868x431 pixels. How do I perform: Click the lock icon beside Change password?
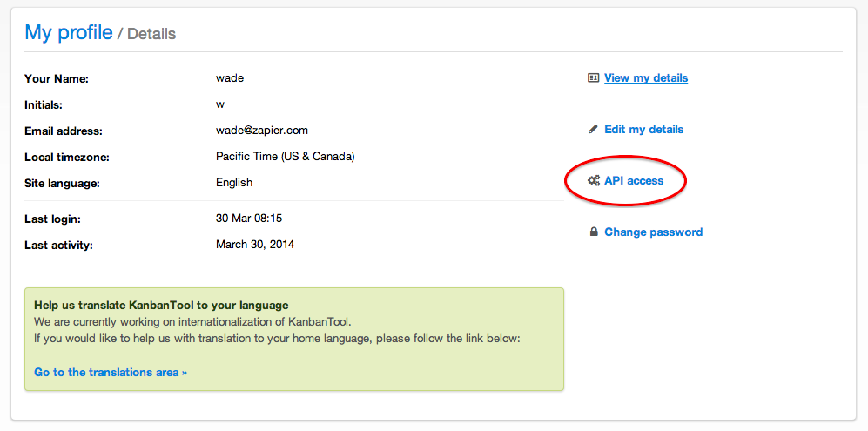pos(594,232)
